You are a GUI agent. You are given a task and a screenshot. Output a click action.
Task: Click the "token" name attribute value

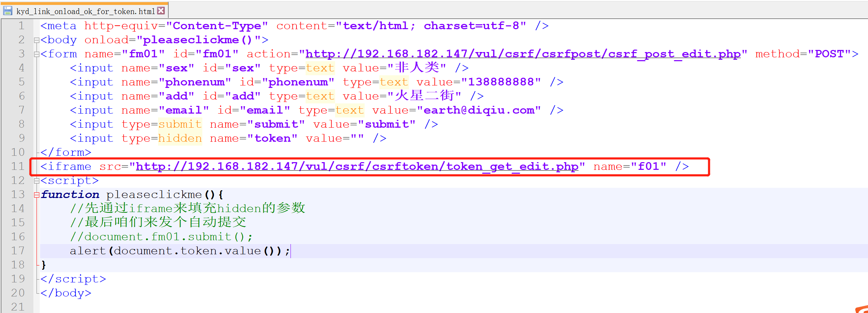pos(273,138)
